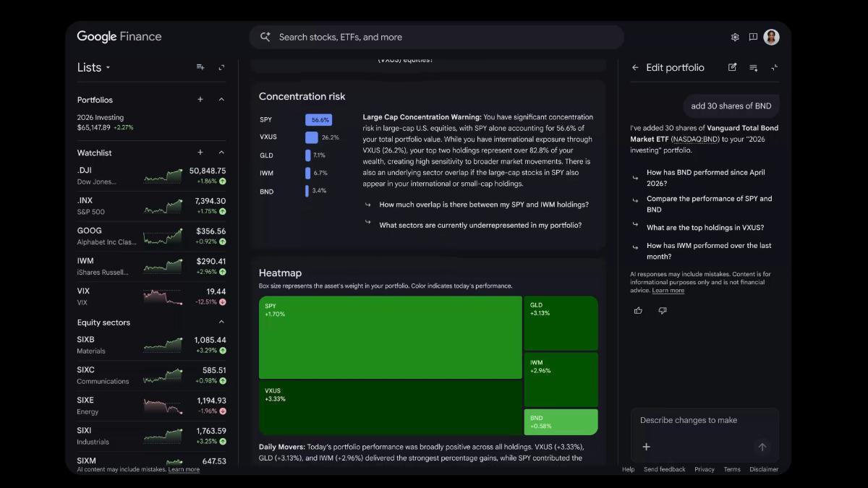Screen dimensions: 868x488
Task: Click the create new list icon
Action: tap(200, 67)
